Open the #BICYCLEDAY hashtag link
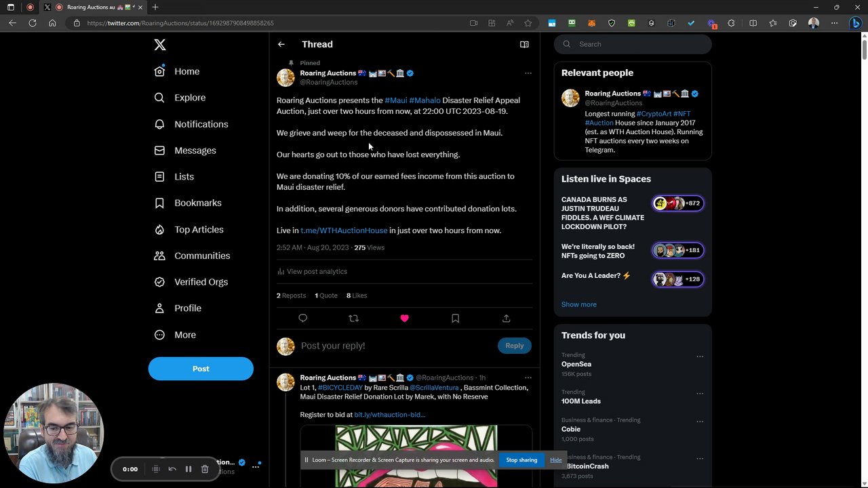The height and width of the screenshot is (488, 868). tap(340, 388)
